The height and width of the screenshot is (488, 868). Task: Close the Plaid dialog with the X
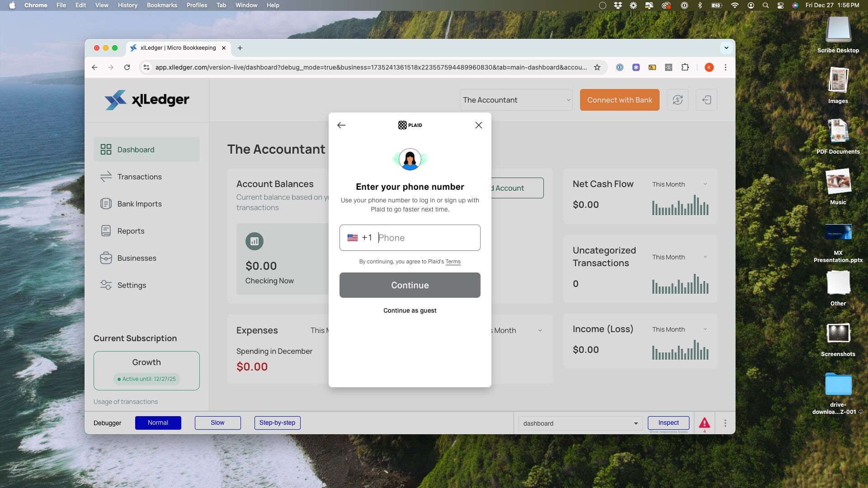pos(479,125)
